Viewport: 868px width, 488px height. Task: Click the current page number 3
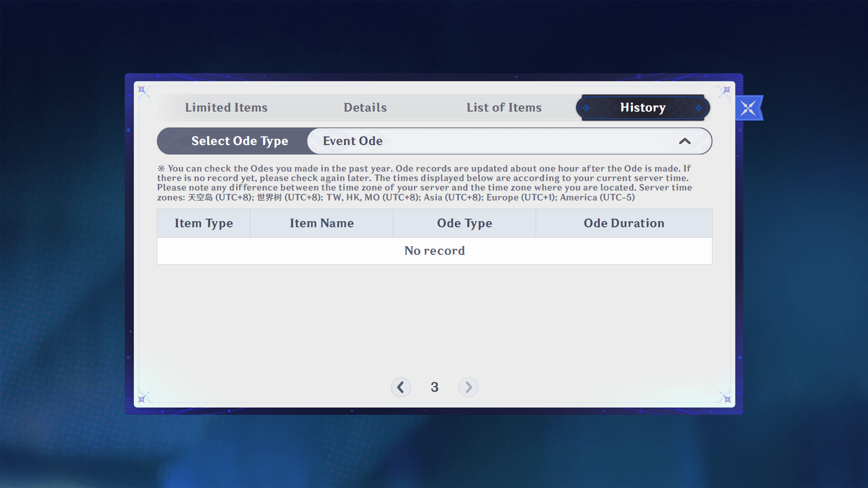[x=434, y=387]
